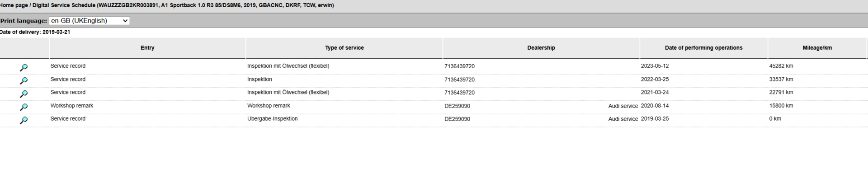Go to Home page breadcrumb link

pos(14,5)
